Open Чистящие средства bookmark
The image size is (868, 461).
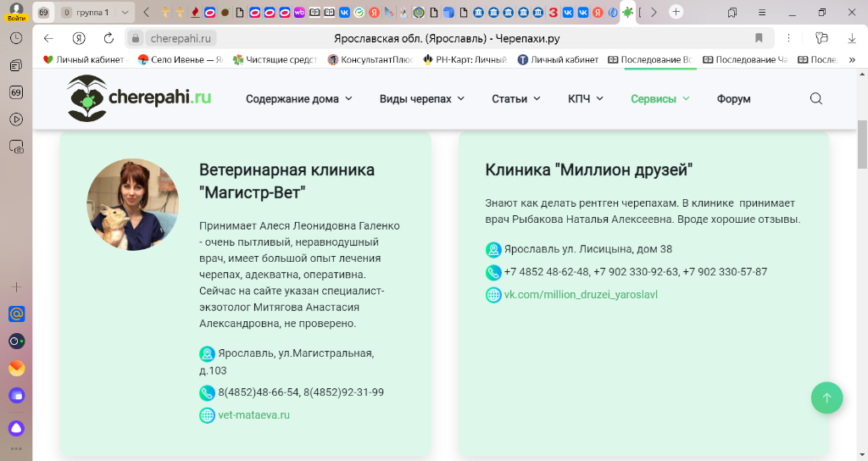pos(275,59)
